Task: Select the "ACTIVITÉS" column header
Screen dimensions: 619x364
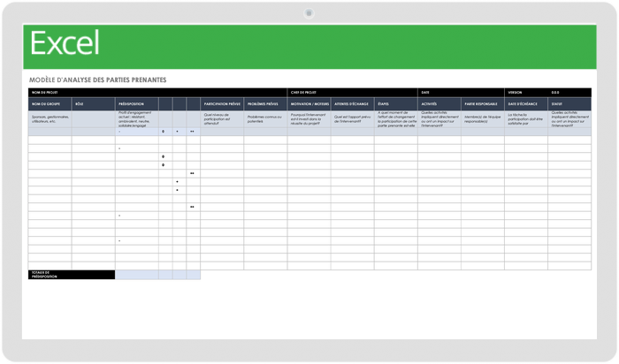Action: (439, 104)
